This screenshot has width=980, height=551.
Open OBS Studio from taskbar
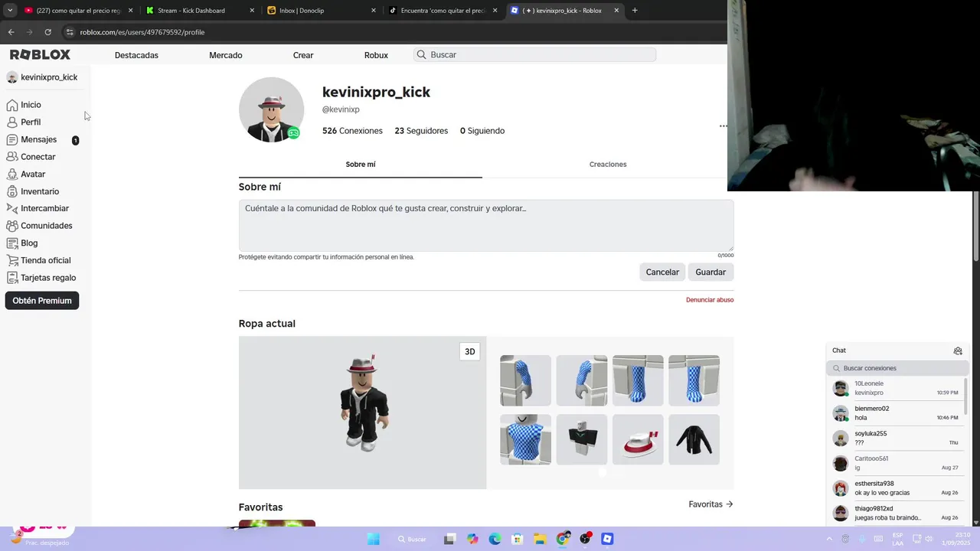(x=586, y=539)
